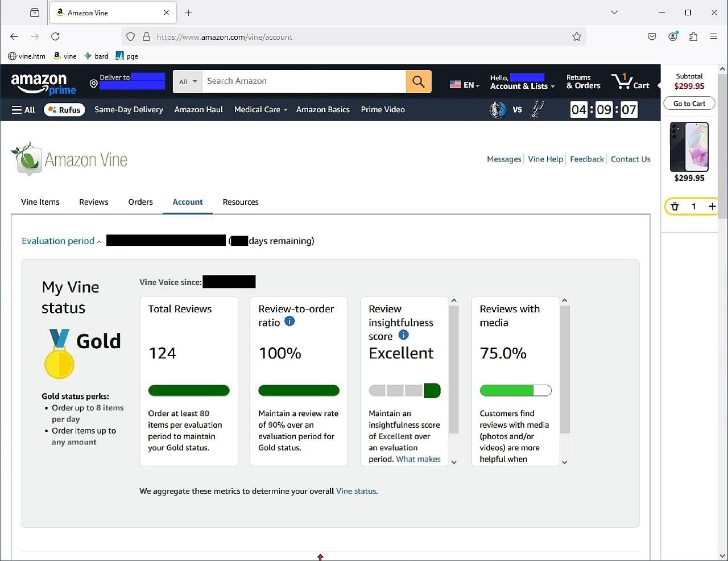
Task: Click the browser URL address bar
Action: [x=353, y=36]
